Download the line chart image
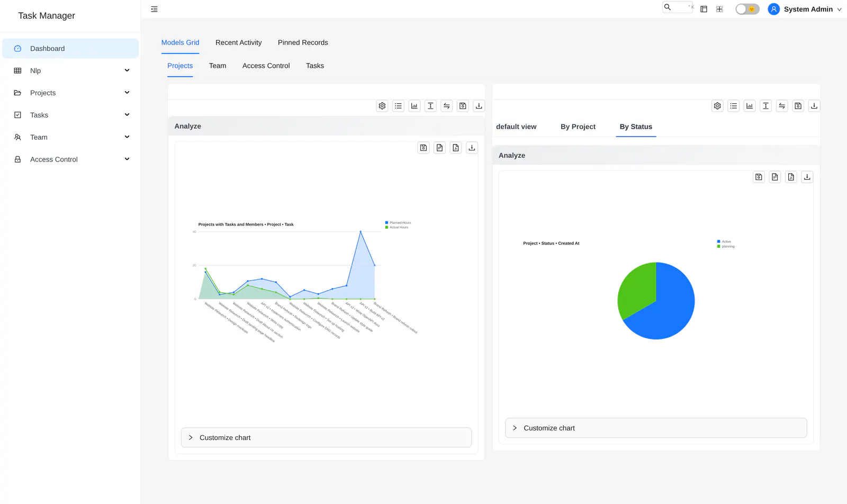This screenshot has height=504, width=847. click(x=472, y=148)
